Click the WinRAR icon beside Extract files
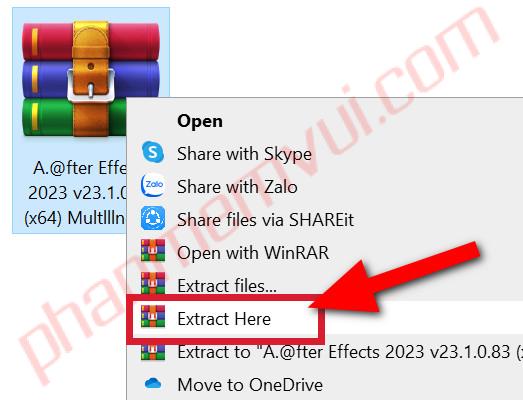523x400 pixels. point(153,283)
